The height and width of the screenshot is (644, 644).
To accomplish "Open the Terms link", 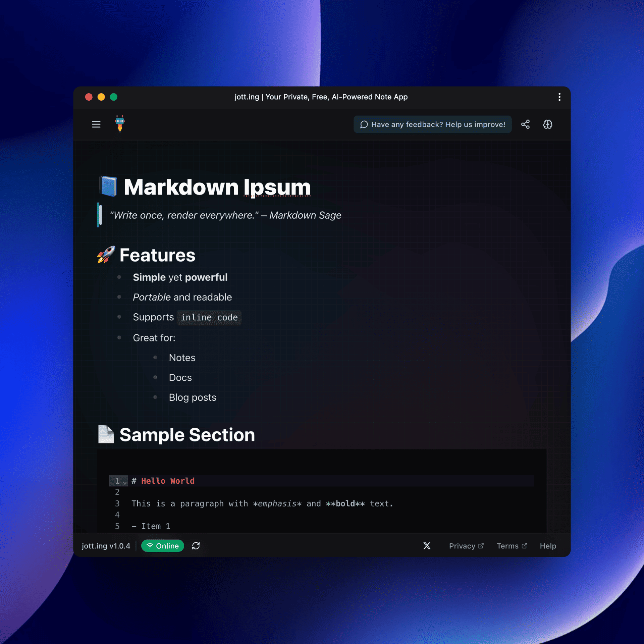I will click(x=512, y=546).
